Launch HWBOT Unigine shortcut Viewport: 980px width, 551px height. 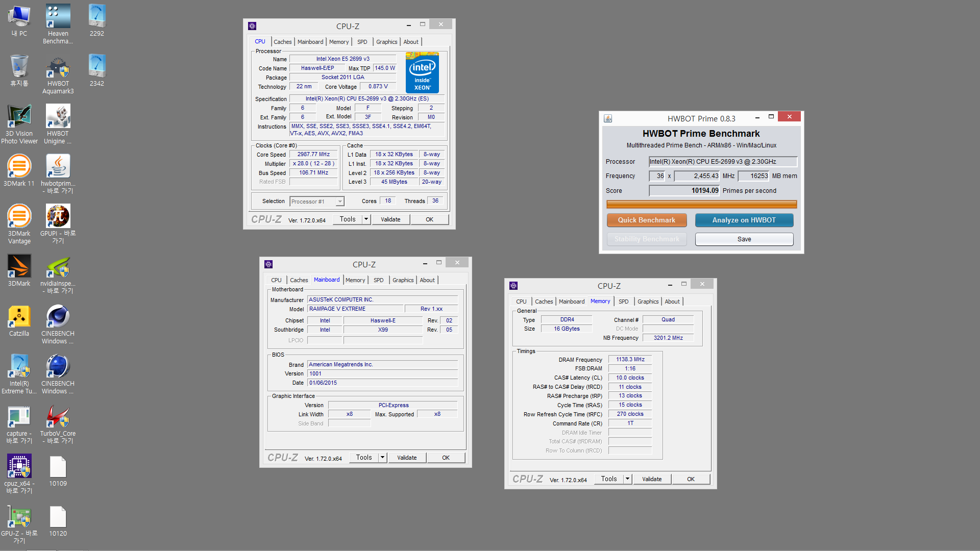pyautogui.click(x=58, y=124)
